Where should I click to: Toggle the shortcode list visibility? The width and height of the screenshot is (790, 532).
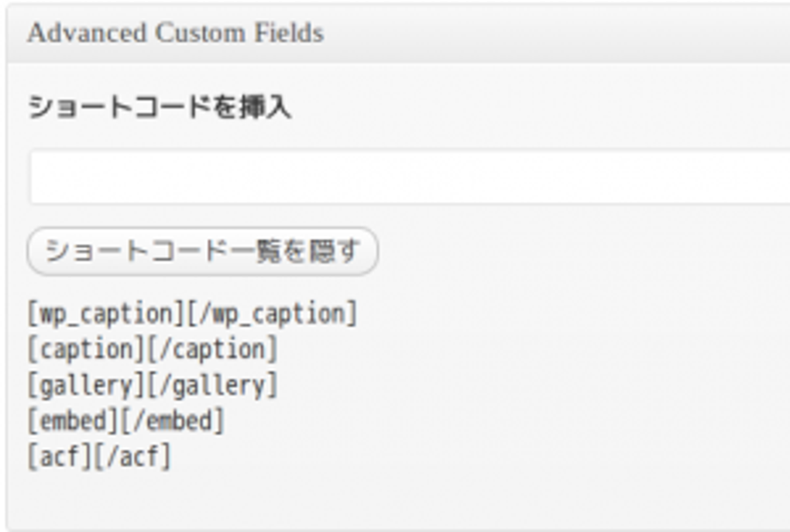(x=203, y=249)
